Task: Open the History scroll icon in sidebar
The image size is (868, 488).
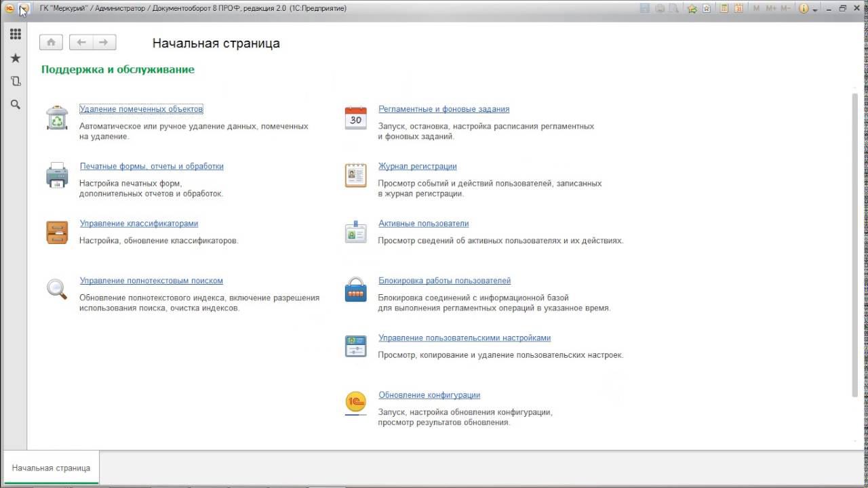Action: coord(15,81)
